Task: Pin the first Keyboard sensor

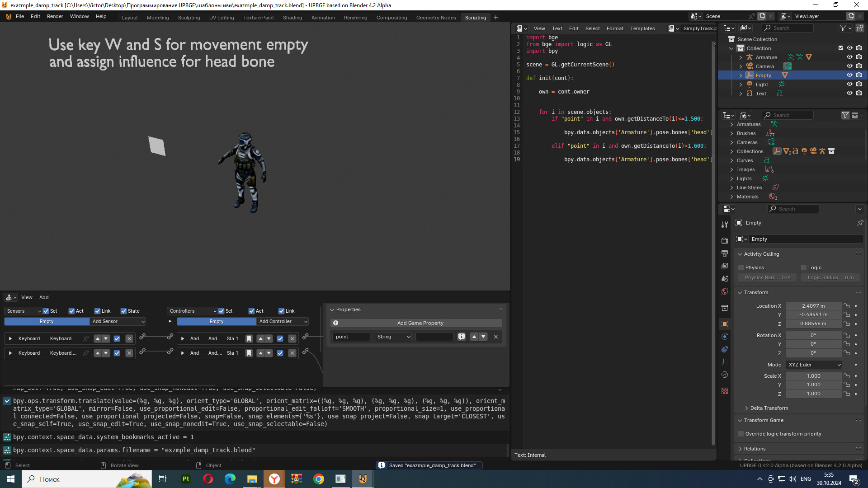Action: (86, 338)
